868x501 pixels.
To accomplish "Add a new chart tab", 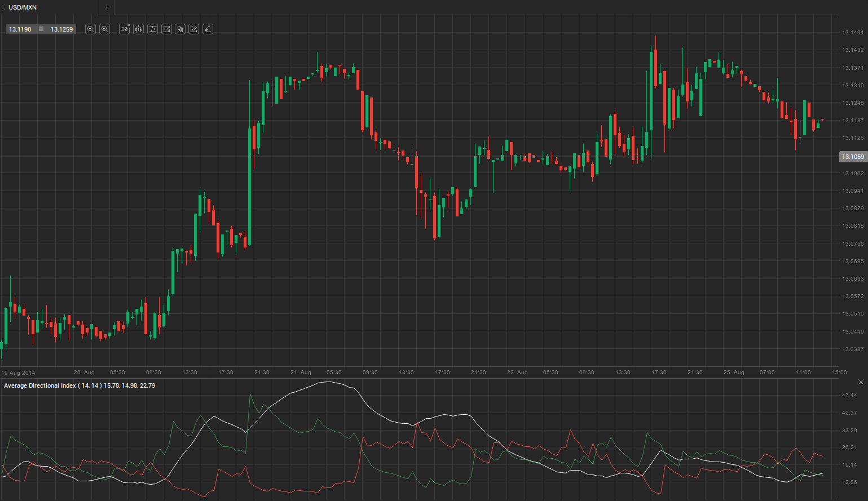I will click(x=107, y=7).
